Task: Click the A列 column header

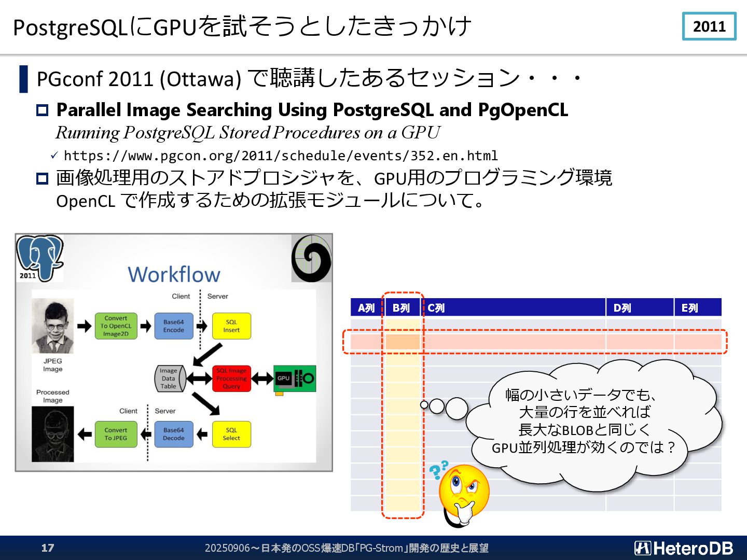Action: click(367, 307)
